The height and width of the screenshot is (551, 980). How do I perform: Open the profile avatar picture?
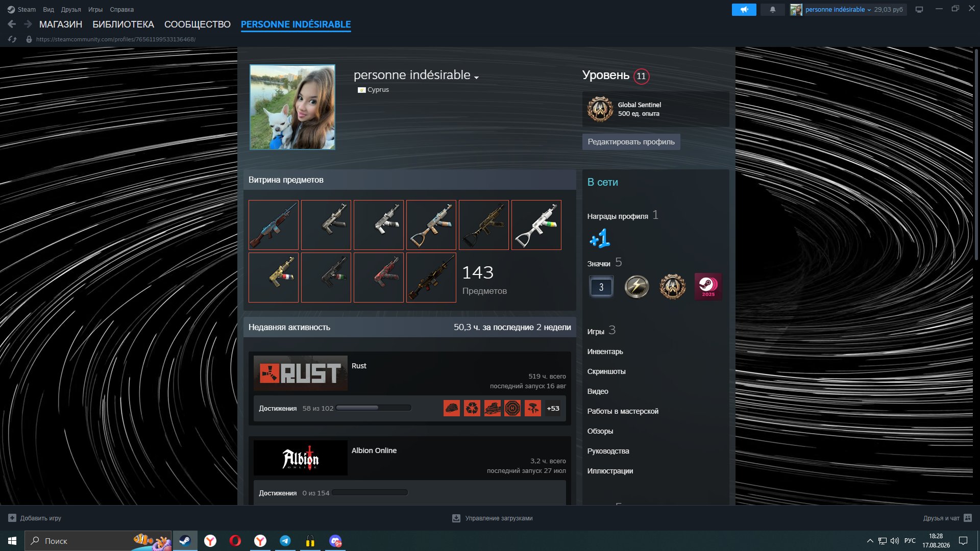point(292,107)
